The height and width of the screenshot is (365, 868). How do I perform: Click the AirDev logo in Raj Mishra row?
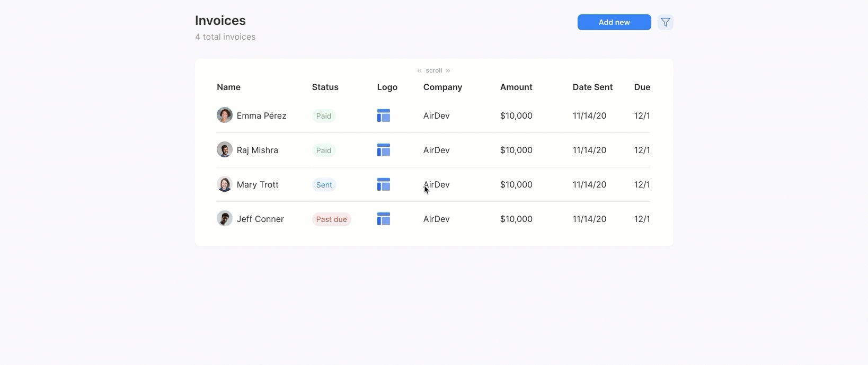click(383, 150)
